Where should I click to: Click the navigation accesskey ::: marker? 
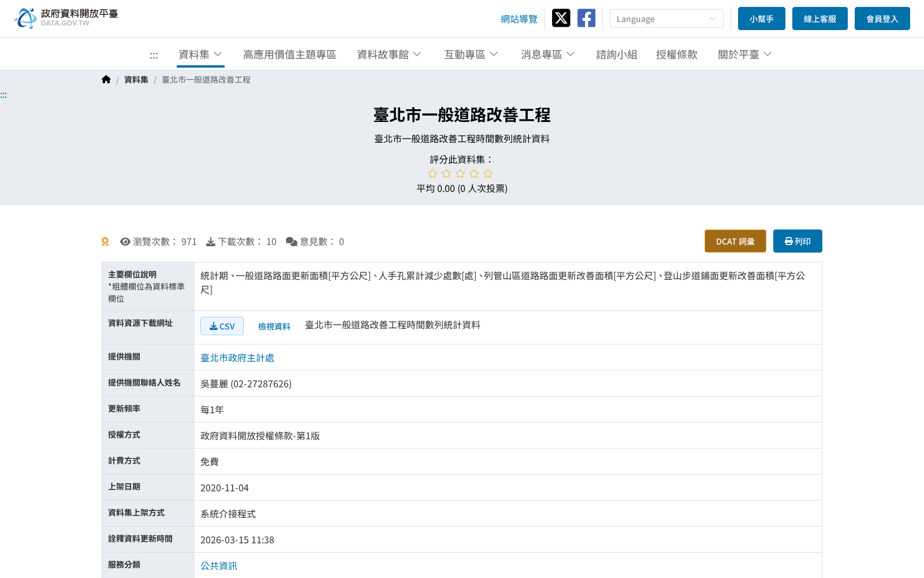pyautogui.click(x=154, y=55)
